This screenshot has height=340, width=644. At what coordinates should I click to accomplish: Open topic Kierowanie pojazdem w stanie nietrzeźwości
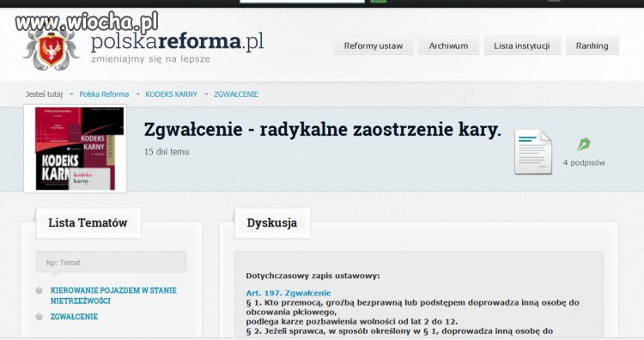113,295
